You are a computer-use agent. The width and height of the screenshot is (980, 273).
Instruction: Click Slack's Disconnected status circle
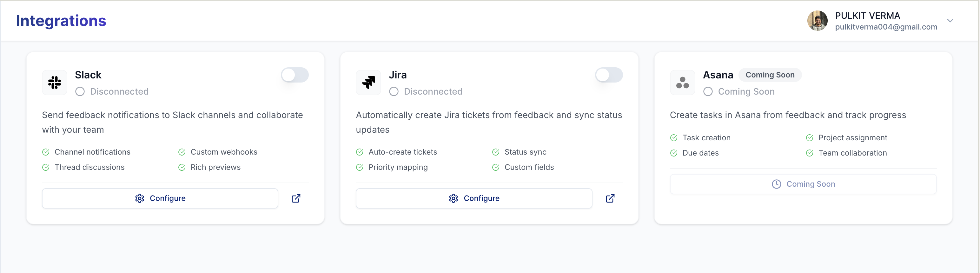[x=80, y=92]
